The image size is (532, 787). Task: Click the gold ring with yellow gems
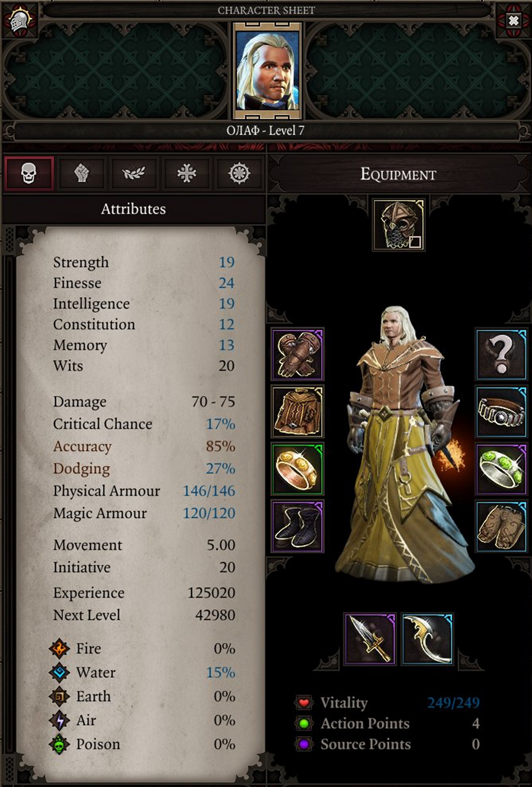[x=298, y=469]
